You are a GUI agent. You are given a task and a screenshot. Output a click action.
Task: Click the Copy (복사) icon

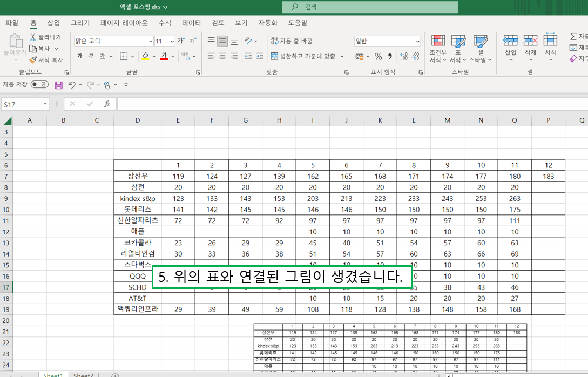[32, 49]
